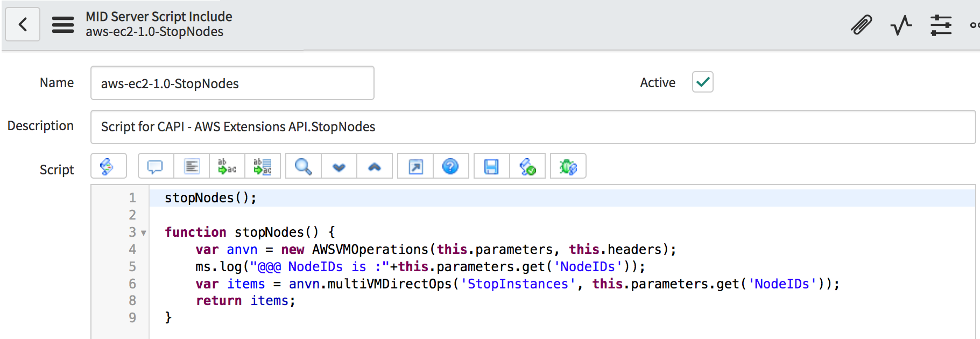This screenshot has width=980, height=339.
Task: Click the header title aws-ec2-1.0-StopNodes
Action: point(154,32)
